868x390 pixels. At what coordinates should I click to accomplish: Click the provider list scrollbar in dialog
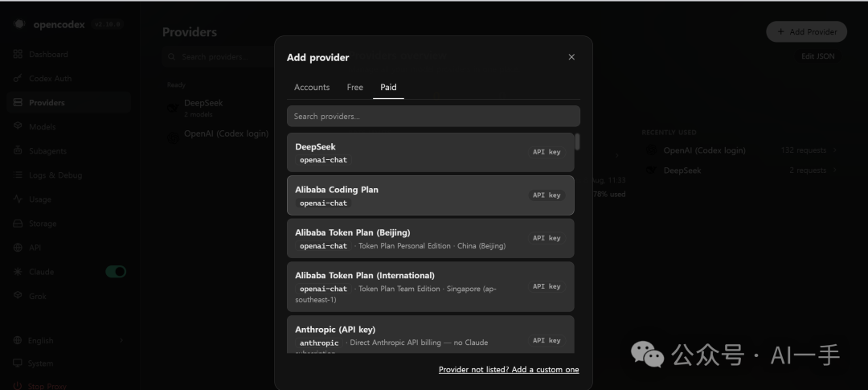(x=577, y=142)
